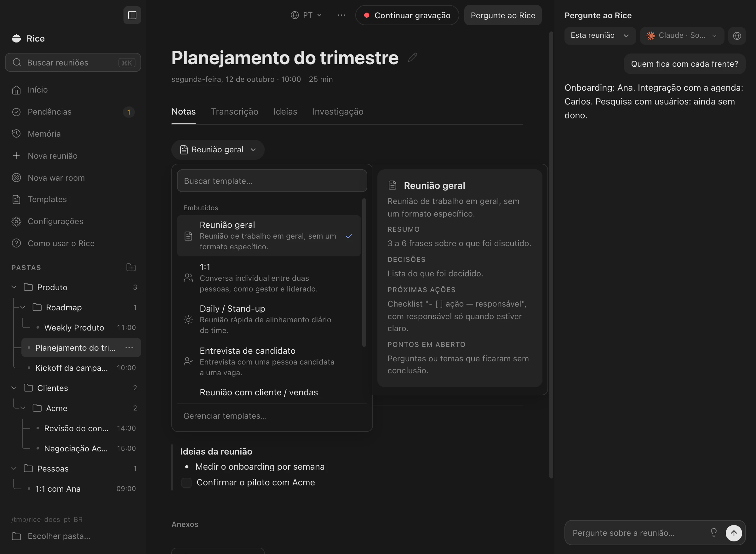756x554 pixels.
Task: Click the Buscar reuniões search box
Action: (x=73, y=62)
